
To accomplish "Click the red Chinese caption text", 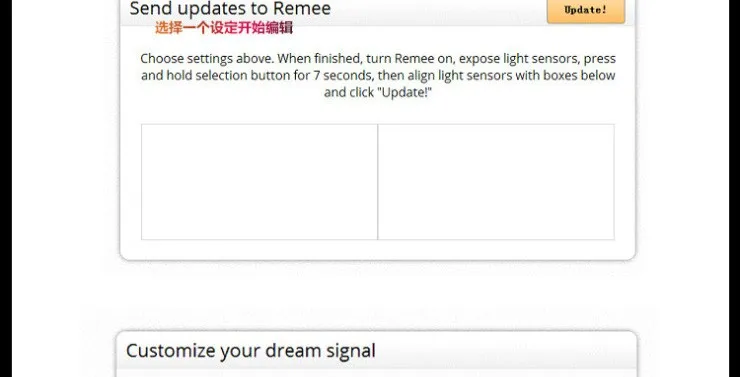I will [x=224, y=28].
